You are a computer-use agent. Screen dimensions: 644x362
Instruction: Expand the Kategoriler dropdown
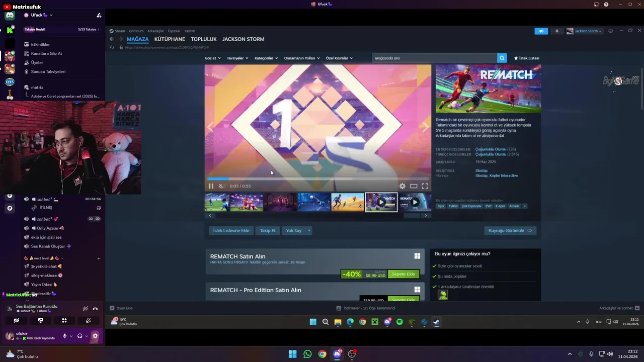(x=266, y=58)
